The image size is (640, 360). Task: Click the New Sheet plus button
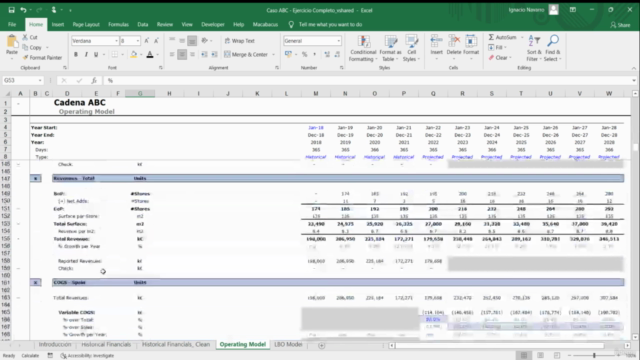tap(322, 345)
